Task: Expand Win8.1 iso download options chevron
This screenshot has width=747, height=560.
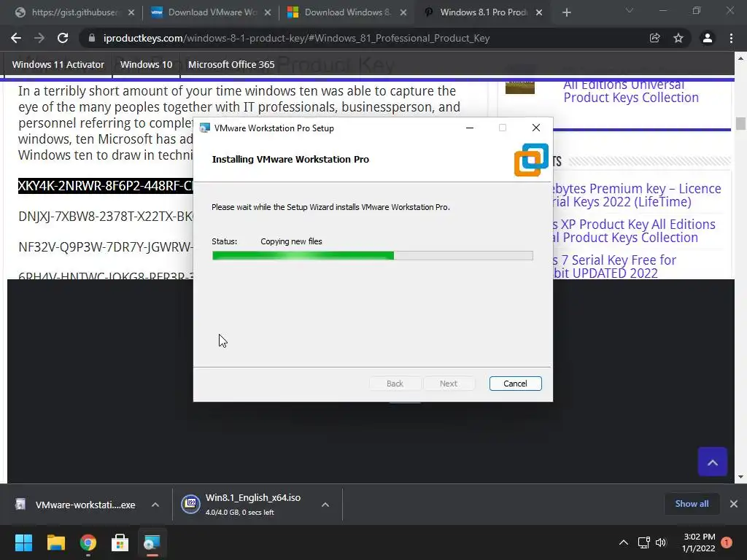Action: point(325,505)
